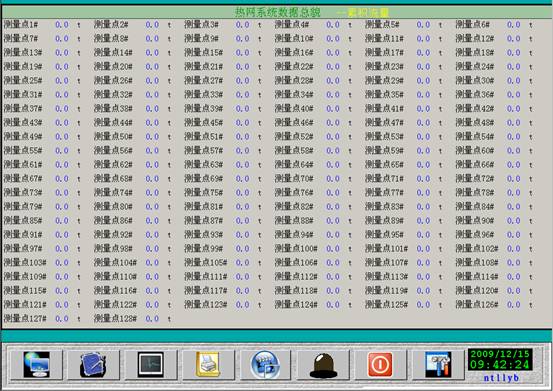Open the network computers globe icon
Screen dimensions: 553x391
point(36,365)
